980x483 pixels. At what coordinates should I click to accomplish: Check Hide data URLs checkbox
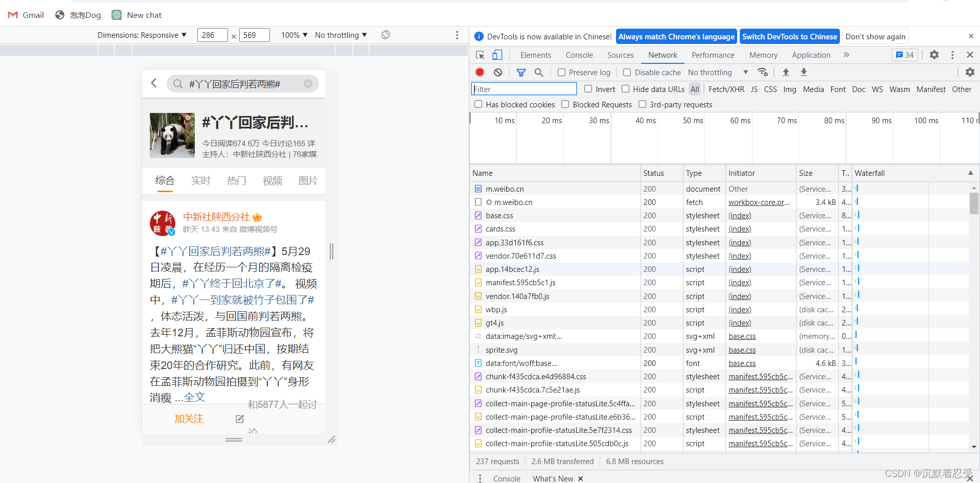point(625,89)
